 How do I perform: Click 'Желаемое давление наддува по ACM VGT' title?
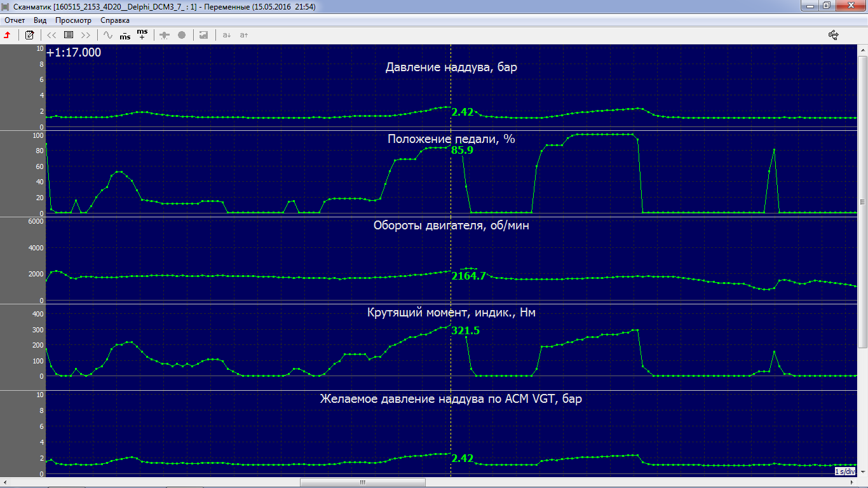point(451,399)
